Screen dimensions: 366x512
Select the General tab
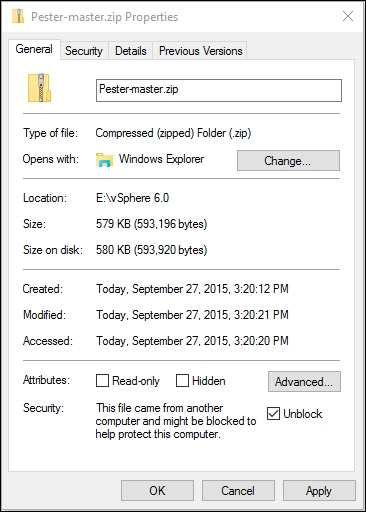(x=34, y=49)
